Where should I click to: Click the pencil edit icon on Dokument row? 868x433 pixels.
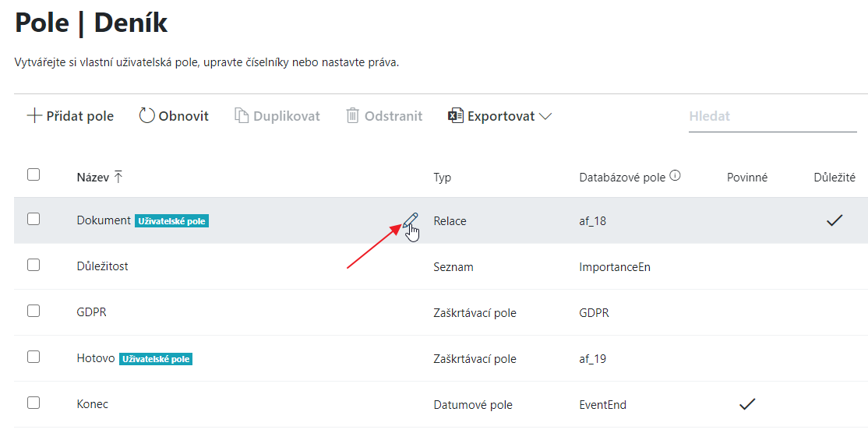click(x=410, y=220)
